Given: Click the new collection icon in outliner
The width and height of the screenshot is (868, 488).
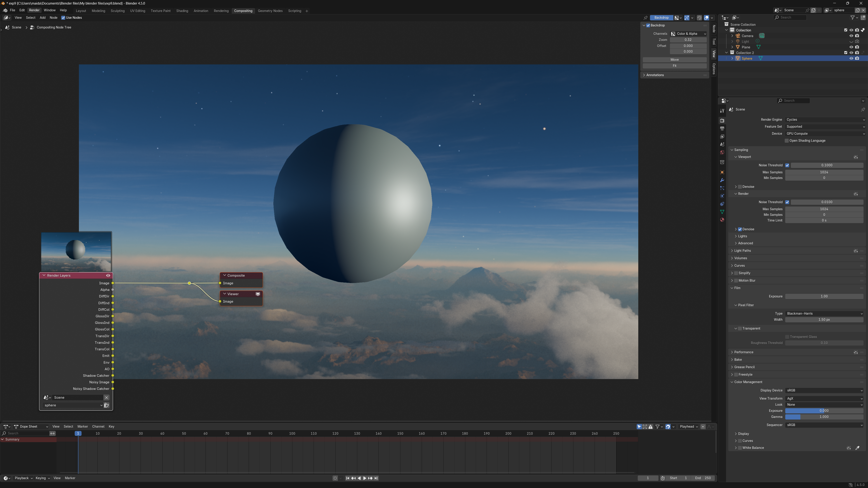Looking at the screenshot, I should coord(863,17).
